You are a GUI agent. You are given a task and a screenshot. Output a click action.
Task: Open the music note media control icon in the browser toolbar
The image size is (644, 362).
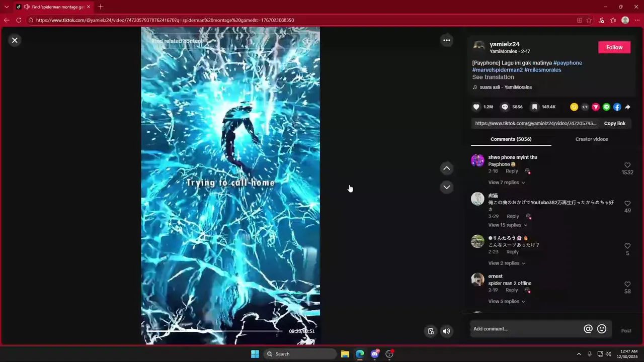(601, 20)
